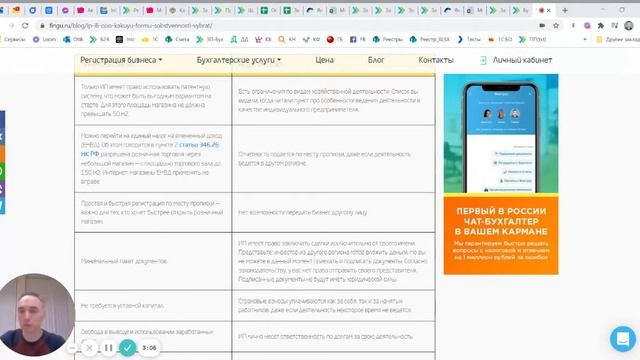Viewport: 640px width, 360px height.
Task: Open the Контакты page
Action: pos(436,60)
